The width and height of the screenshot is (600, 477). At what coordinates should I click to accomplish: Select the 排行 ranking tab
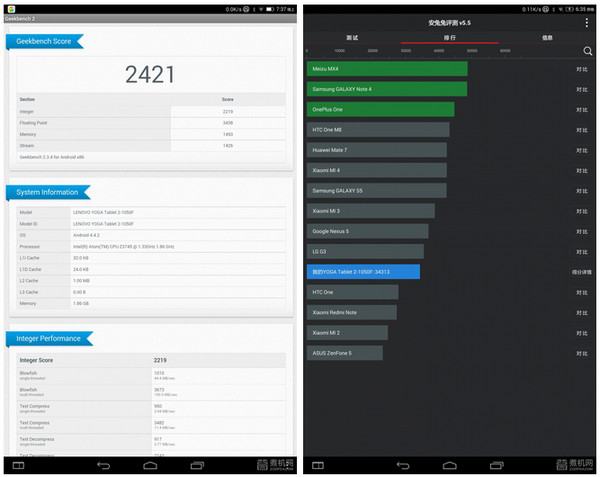pos(450,37)
